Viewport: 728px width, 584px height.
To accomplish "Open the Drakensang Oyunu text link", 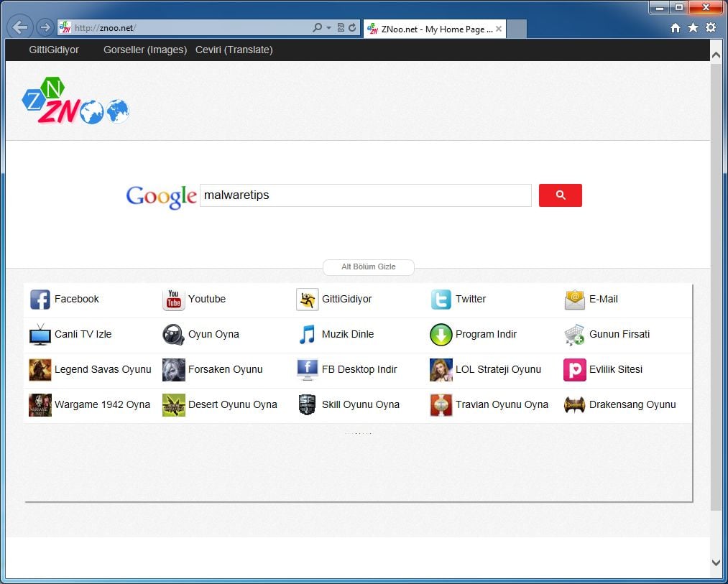I will (632, 405).
